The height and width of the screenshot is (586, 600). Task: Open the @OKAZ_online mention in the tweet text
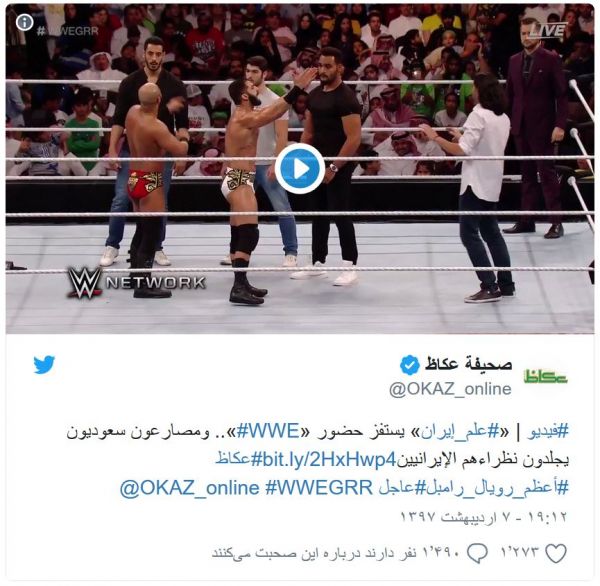tap(189, 488)
